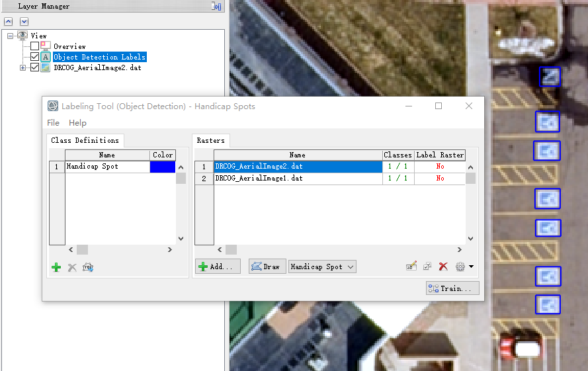Click the Name column header in Rasters table

point(298,155)
